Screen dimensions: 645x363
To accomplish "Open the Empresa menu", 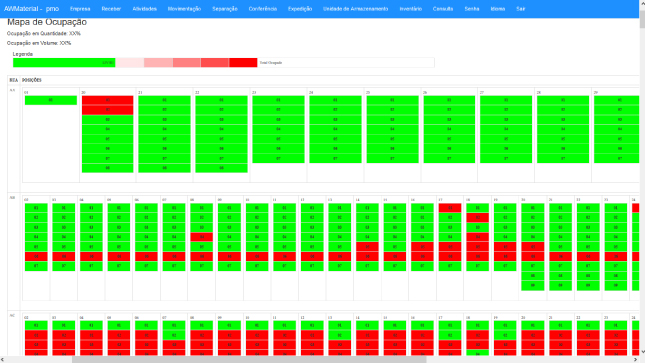I will pos(80,9).
